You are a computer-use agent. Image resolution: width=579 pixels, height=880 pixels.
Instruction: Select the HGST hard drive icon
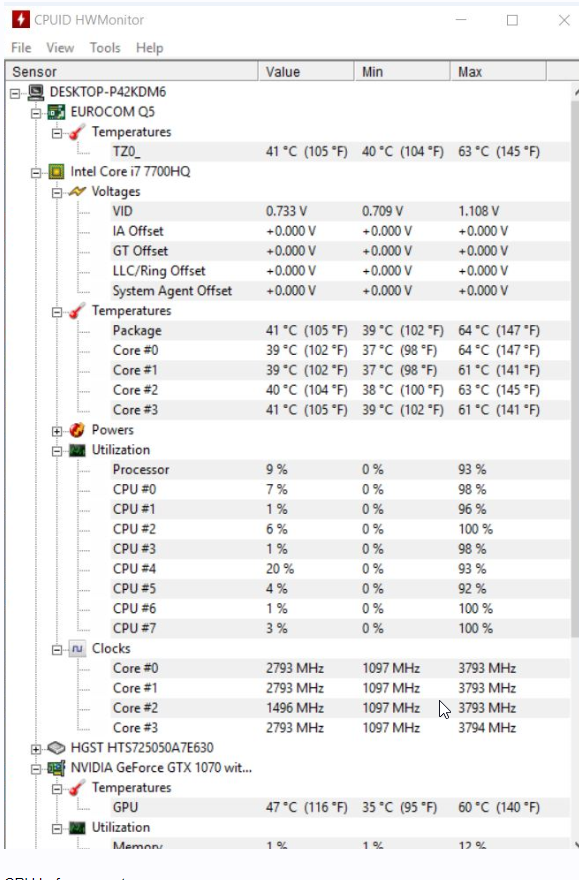point(56,748)
